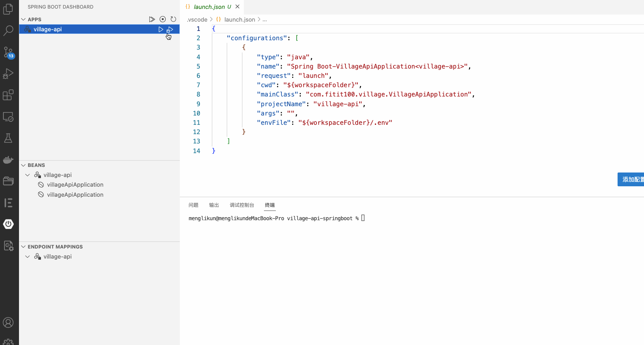Open the Search view icon
Viewport: 644px width, 345px height.
(8, 30)
